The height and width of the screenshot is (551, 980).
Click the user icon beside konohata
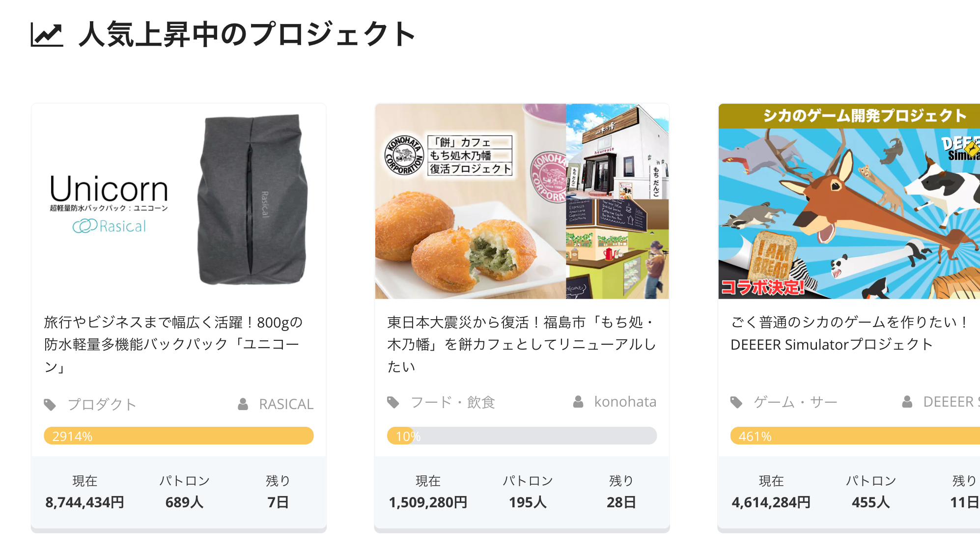(x=578, y=402)
